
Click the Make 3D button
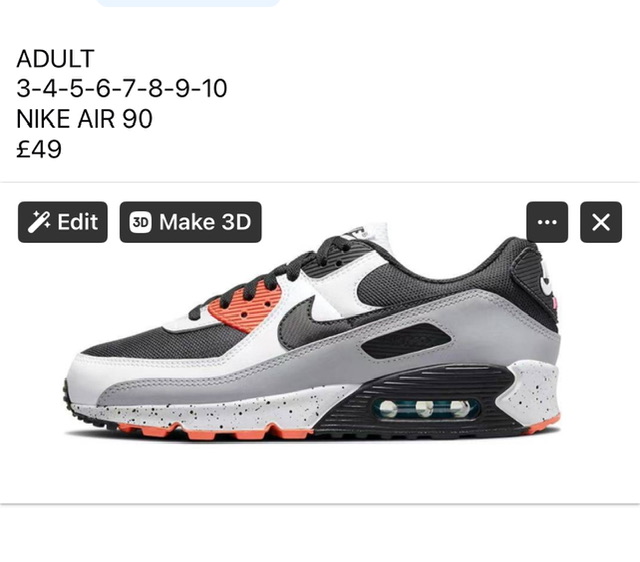190,222
